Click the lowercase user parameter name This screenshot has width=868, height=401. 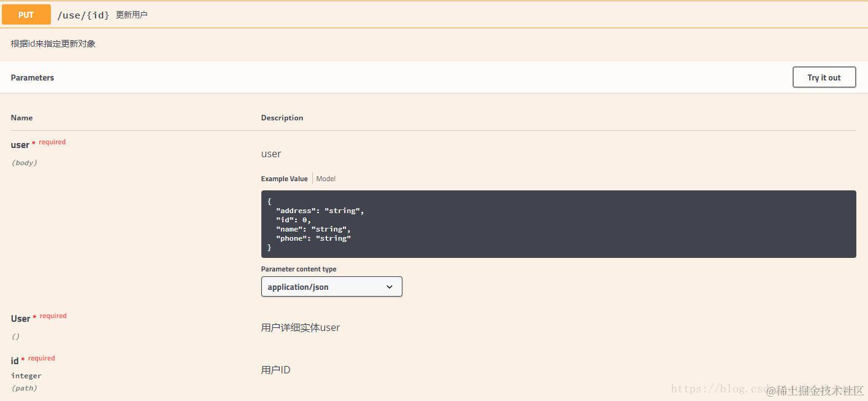(20, 145)
